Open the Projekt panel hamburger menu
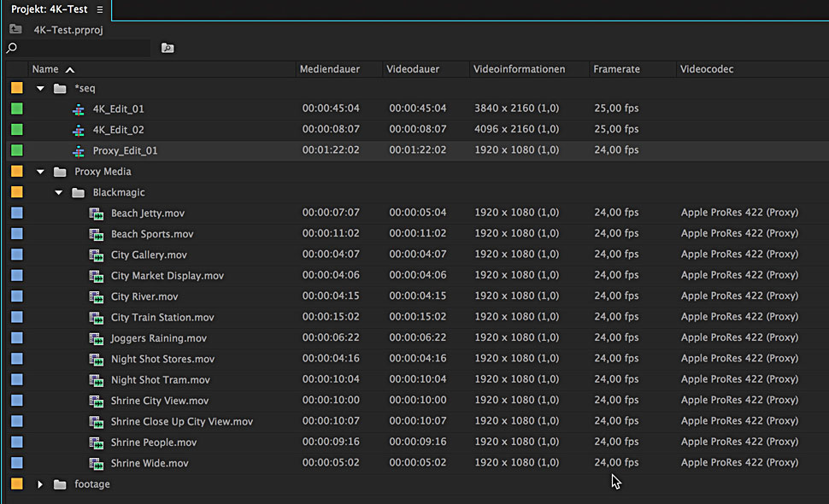The image size is (829, 504). pyautogui.click(x=100, y=9)
